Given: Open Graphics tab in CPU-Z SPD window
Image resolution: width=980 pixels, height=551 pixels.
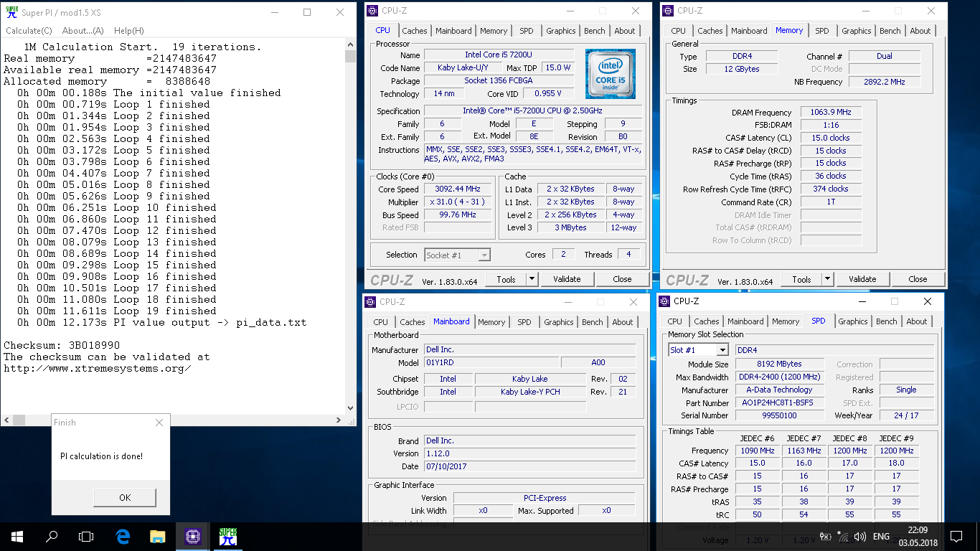Looking at the screenshot, I should pos(853,321).
